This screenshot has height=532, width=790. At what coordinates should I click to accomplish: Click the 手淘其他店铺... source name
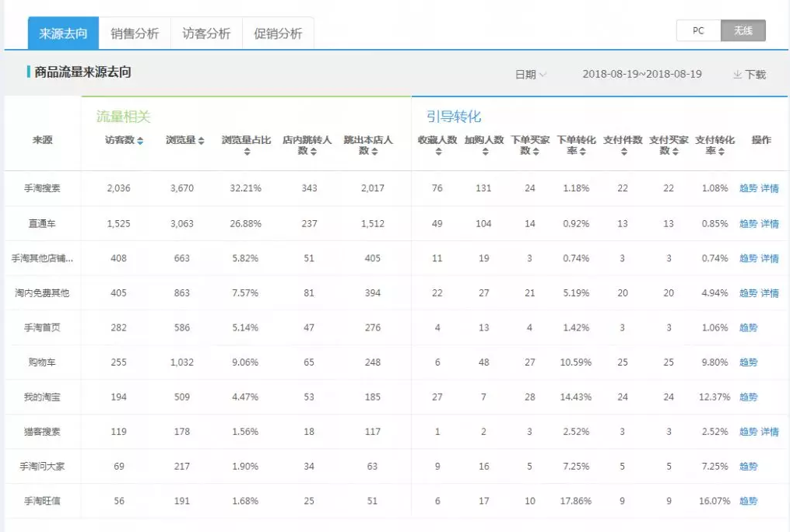pyautogui.click(x=42, y=258)
